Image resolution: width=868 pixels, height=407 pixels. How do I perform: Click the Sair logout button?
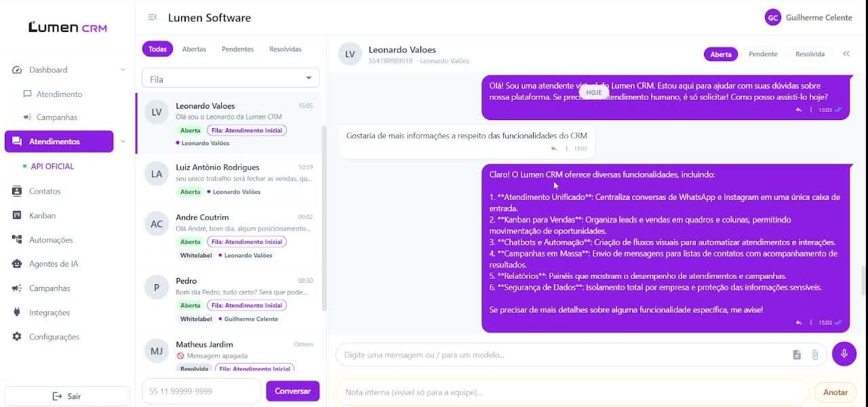pyautogui.click(x=67, y=396)
